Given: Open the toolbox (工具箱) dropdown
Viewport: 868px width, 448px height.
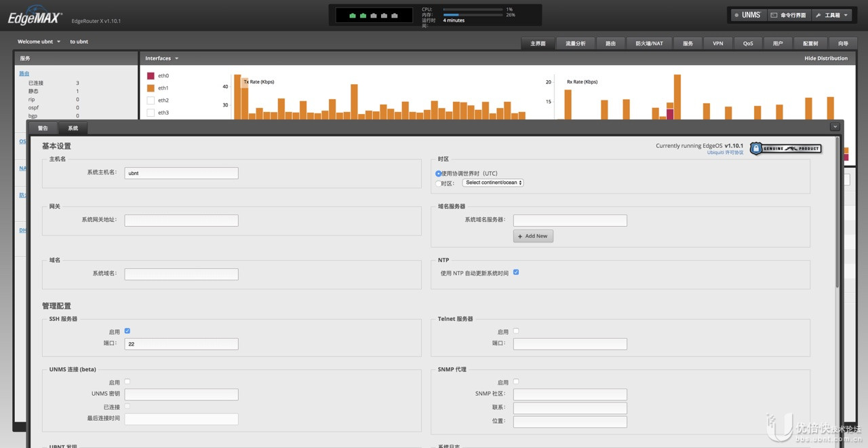Looking at the screenshot, I should pos(831,15).
